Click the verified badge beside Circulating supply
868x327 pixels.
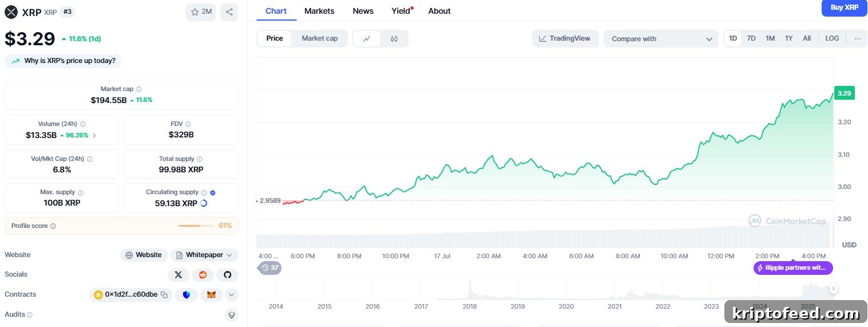point(213,192)
